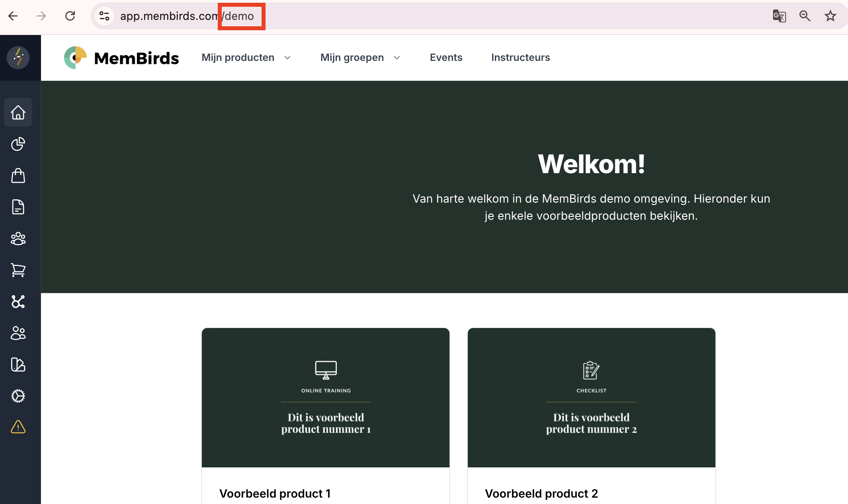Click the lightning bolt avatar icon
Image resolution: width=848 pixels, height=504 pixels.
click(18, 58)
